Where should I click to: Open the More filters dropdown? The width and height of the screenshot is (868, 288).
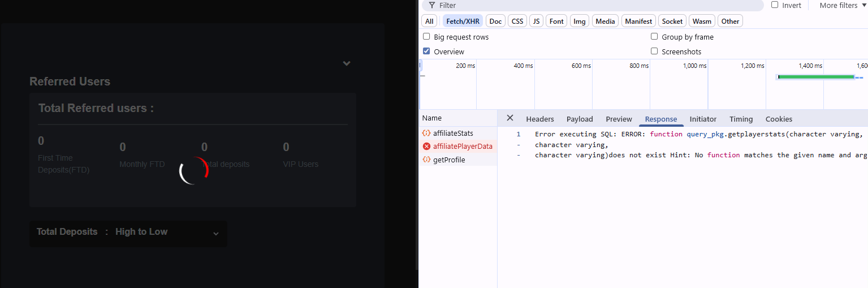pos(842,5)
